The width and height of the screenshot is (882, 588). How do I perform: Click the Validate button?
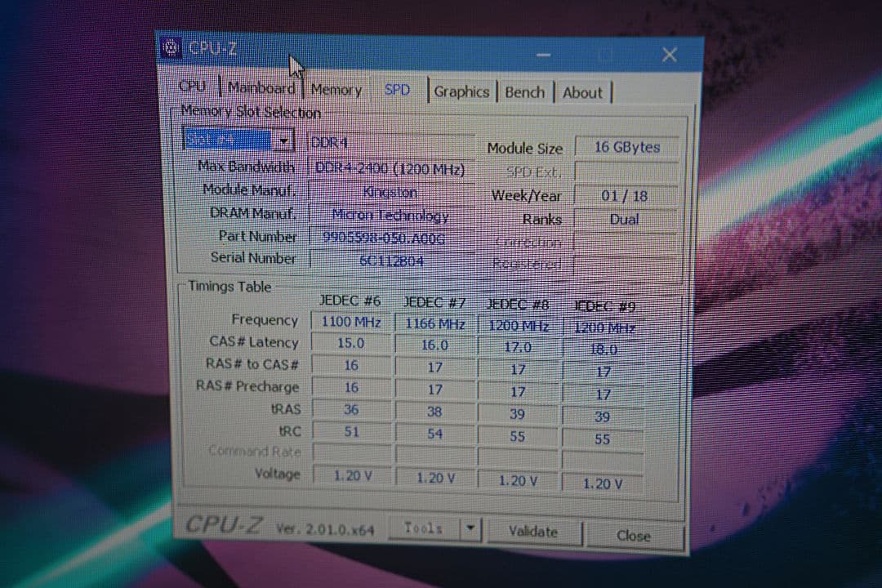[x=535, y=532]
